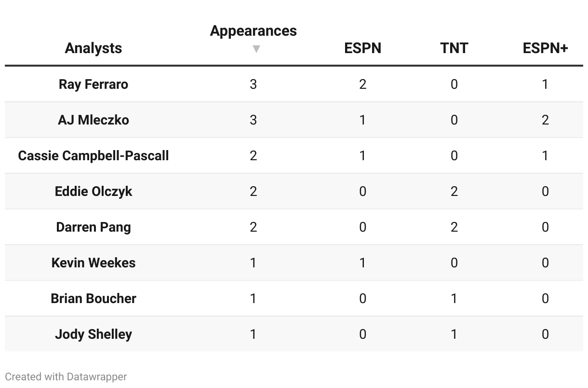Select the Brian Boucher row name
Viewport: 588px width, 388px height.
click(94, 299)
